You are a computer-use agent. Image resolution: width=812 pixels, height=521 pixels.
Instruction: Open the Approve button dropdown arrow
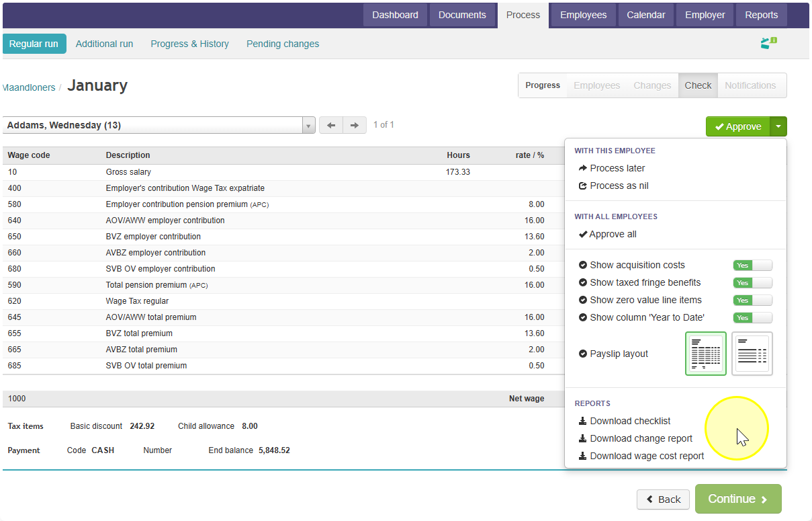pos(778,126)
